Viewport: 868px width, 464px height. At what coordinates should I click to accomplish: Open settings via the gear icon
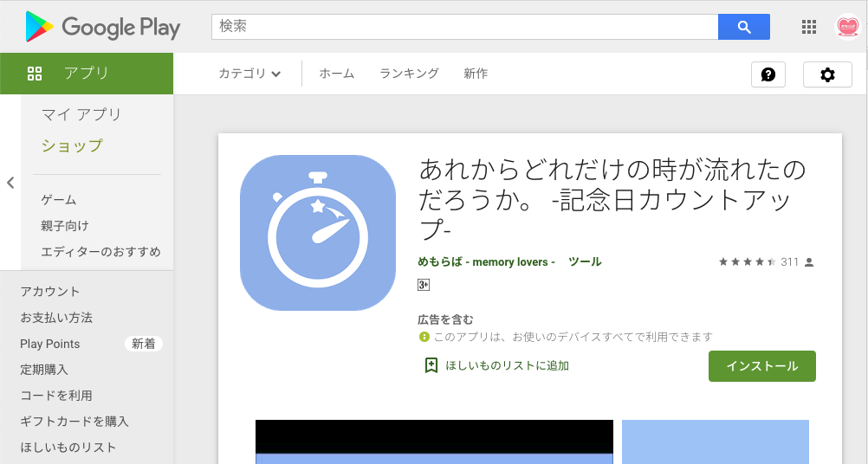click(x=827, y=74)
